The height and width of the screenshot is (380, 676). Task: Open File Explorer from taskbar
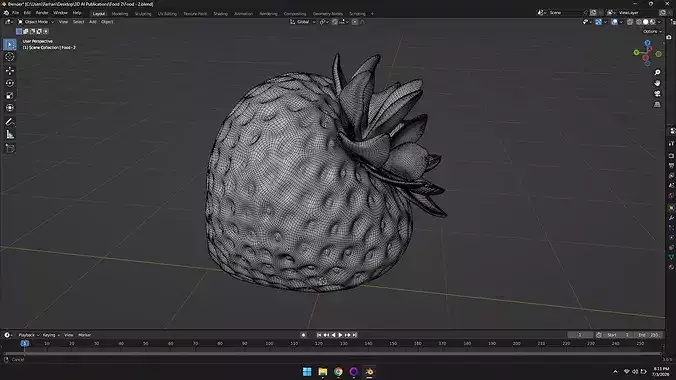(x=322, y=372)
